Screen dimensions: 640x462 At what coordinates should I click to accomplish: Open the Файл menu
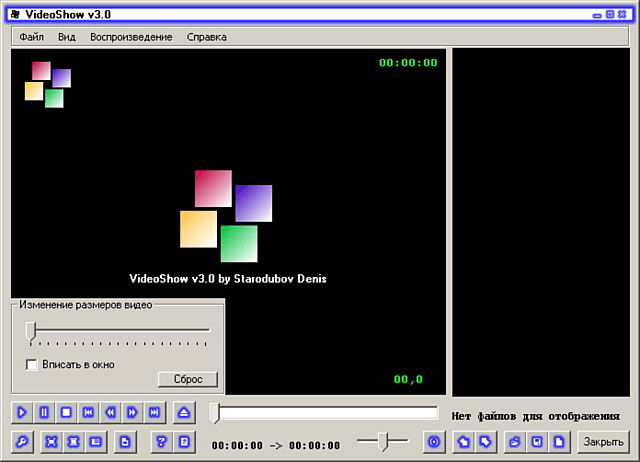click(x=31, y=37)
